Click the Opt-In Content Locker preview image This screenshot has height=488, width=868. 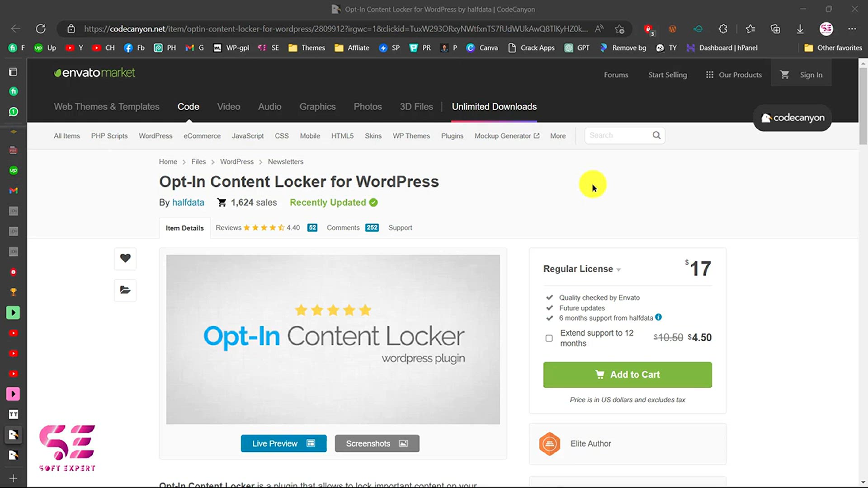333,339
